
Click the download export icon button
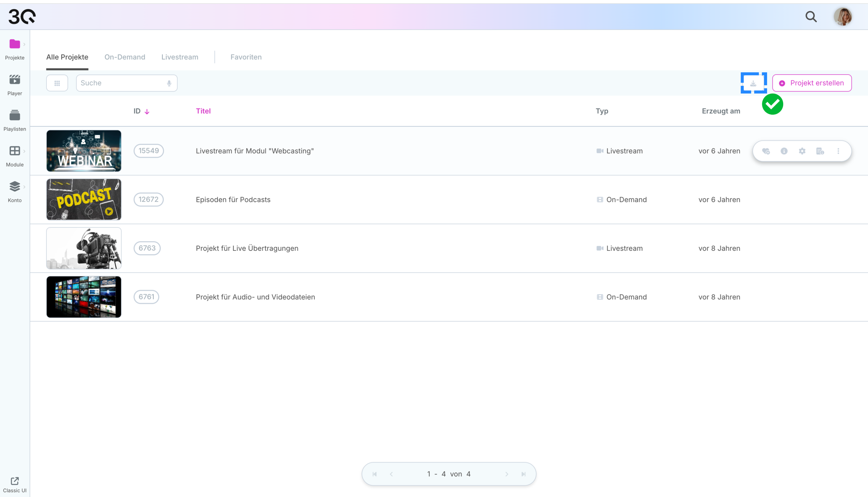pyautogui.click(x=753, y=83)
